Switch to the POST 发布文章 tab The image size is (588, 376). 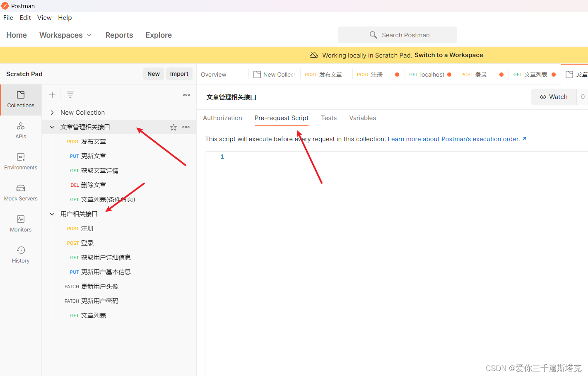tap(323, 75)
